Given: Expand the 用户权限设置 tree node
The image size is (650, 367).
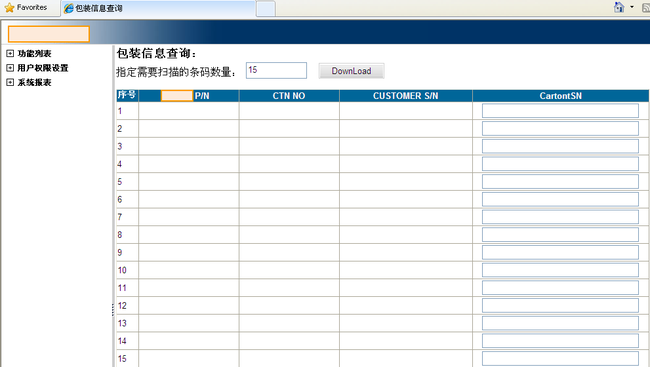Looking at the screenshot, I should tap(10, 68).
